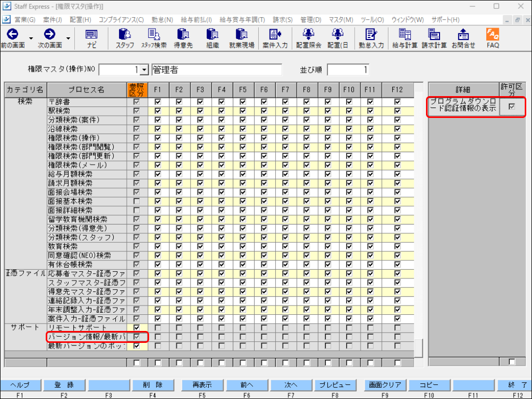532x399 pixels.
Task: Expand the 前の画面 history dropdown arrow
Action: [x=31, y=38]
